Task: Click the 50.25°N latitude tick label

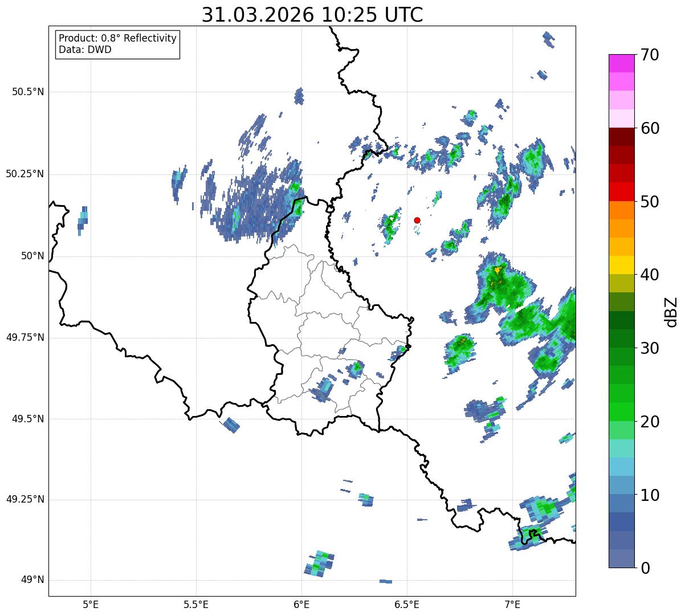Action: point(25,174)
